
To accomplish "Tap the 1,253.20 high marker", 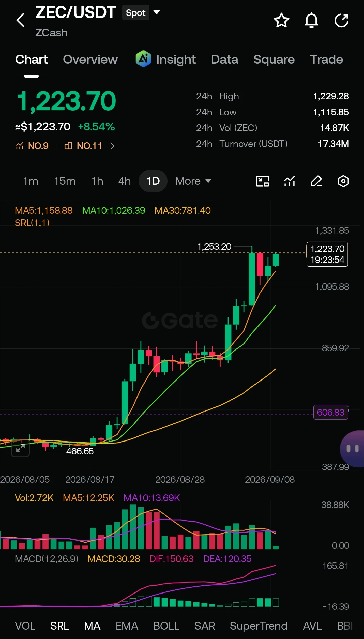I will pyautogui.click(x=214, y=246).
